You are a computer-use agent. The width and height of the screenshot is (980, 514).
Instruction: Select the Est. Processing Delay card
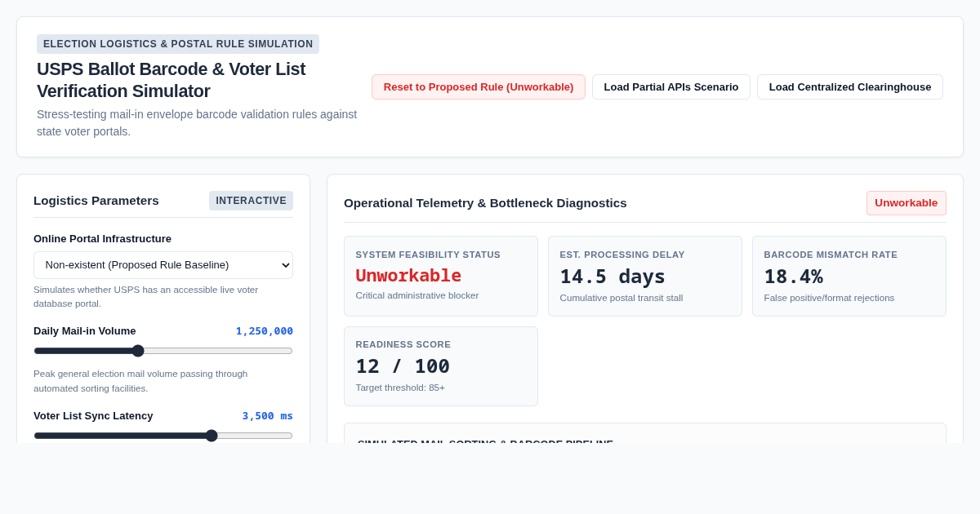(645, 277)
